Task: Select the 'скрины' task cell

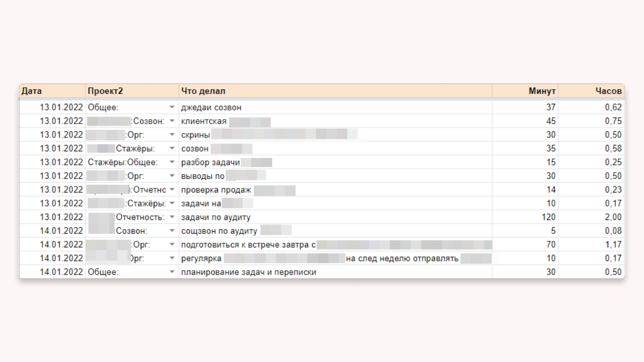Action: [x=335, y=135]
